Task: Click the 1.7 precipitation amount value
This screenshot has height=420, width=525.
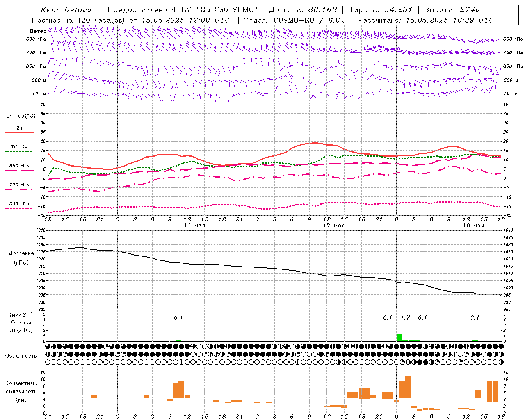Action: tap(405, 317)
